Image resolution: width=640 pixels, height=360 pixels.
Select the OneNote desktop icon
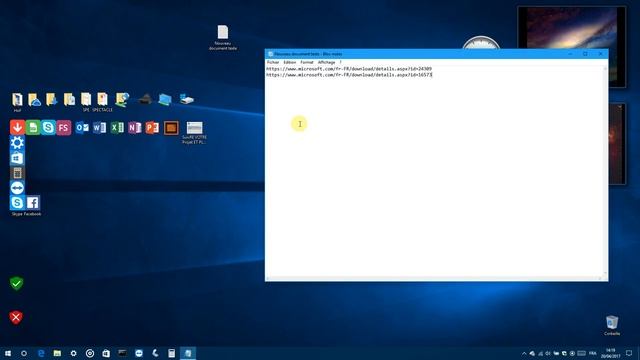point(135,128)
